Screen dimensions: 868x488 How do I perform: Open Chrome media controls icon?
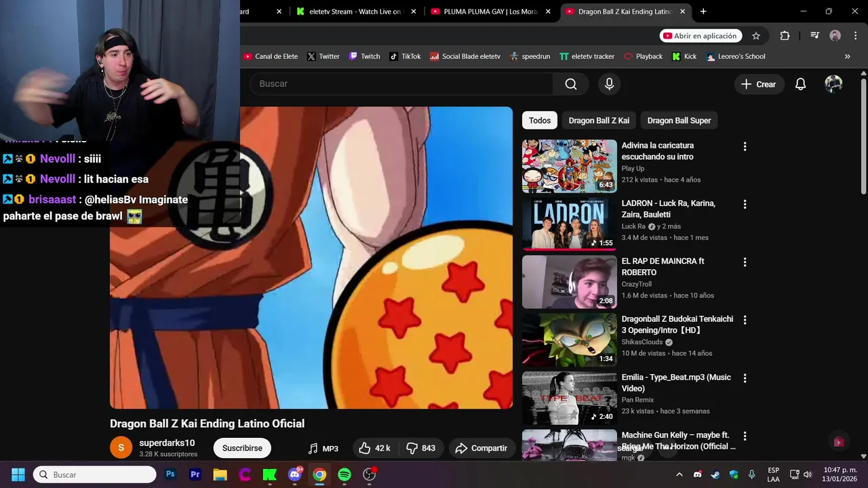[x=815, y=36]
